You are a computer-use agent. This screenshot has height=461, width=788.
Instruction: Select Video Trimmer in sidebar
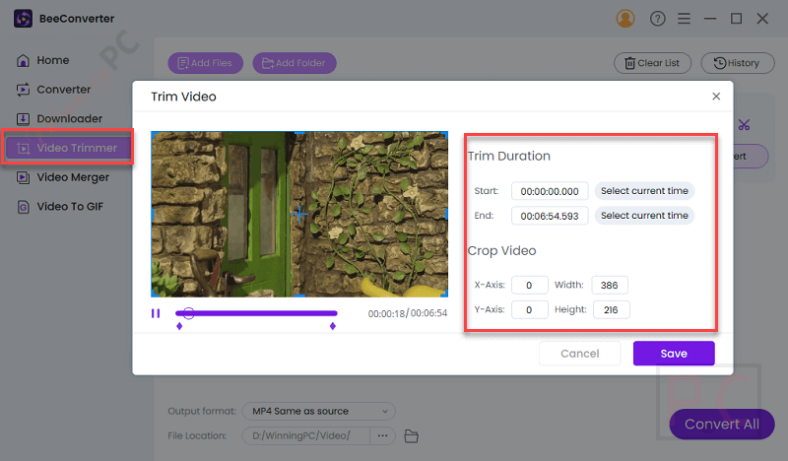pyautogui.click(x=67, y=148)
